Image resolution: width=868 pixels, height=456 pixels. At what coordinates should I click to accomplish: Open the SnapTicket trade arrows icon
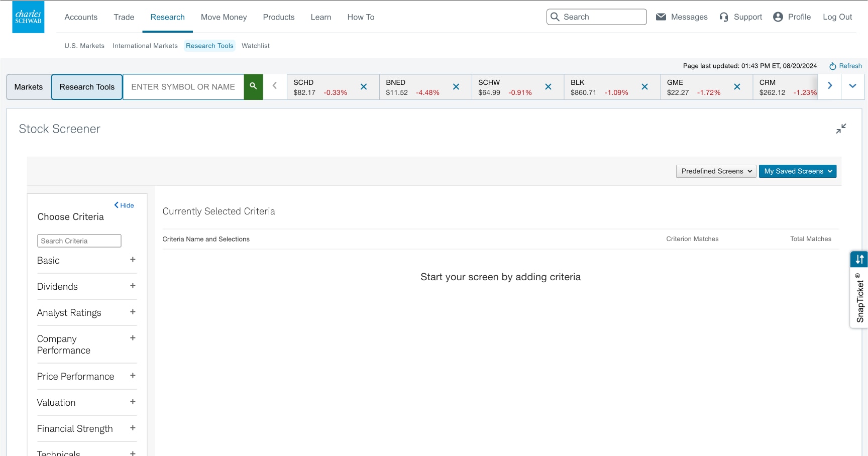859,260
